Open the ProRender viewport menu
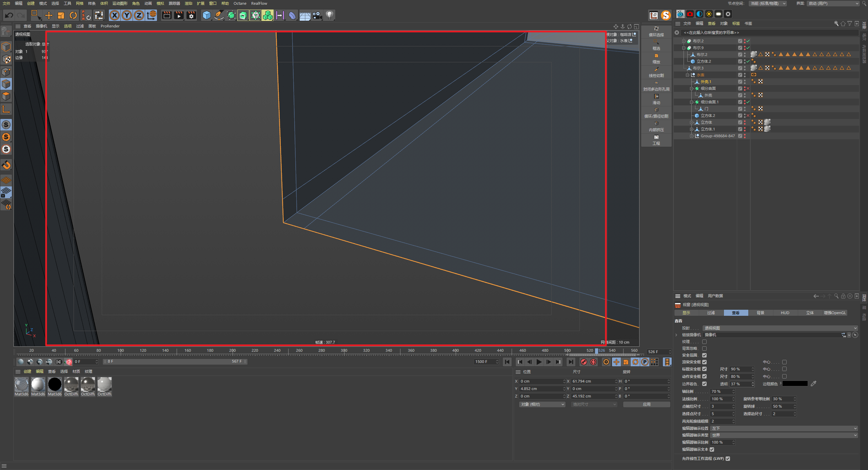The width and height of the screenshot is (868, 470). (x=110, y=26)
